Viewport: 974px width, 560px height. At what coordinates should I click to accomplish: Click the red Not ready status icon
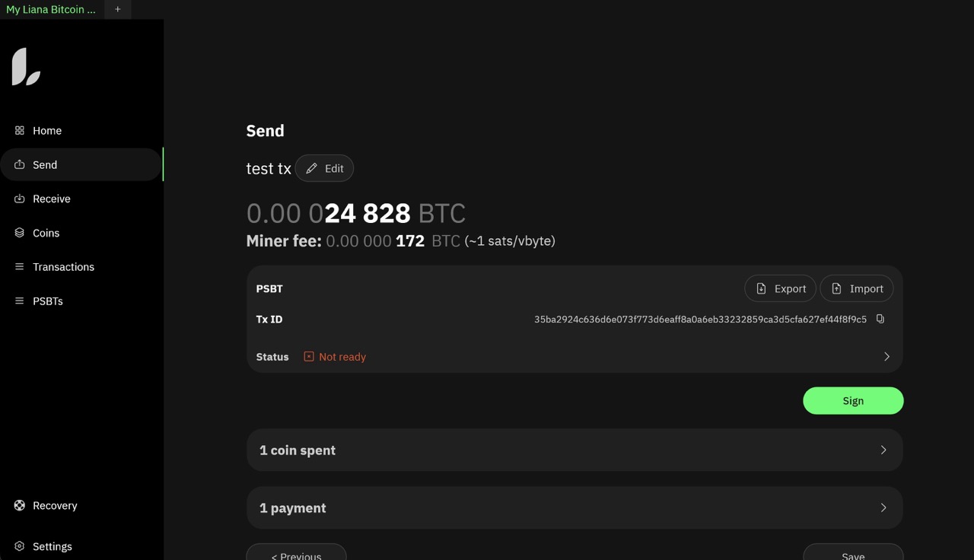(x=309, y=357)
